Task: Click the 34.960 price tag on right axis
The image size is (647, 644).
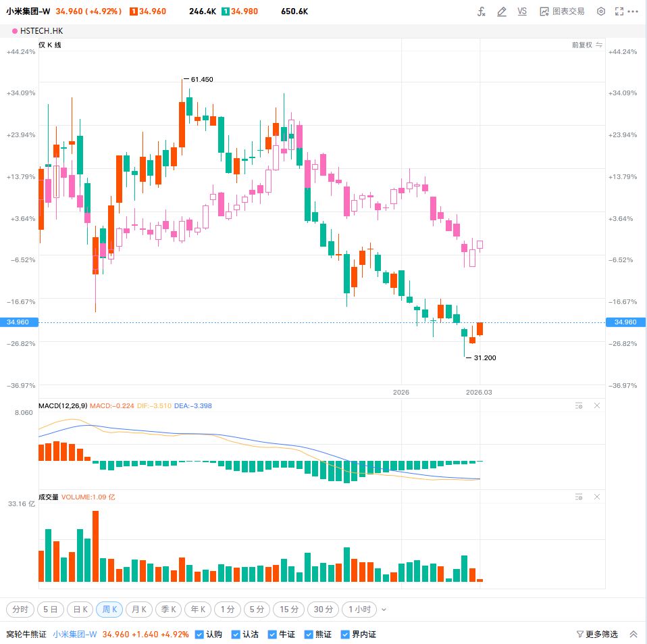Action: 625,322
